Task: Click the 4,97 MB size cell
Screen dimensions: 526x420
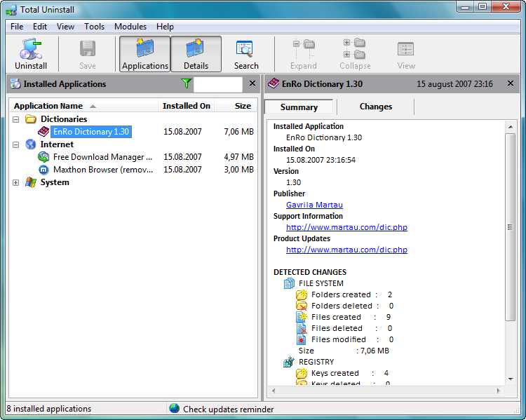Action: [238, 157]
